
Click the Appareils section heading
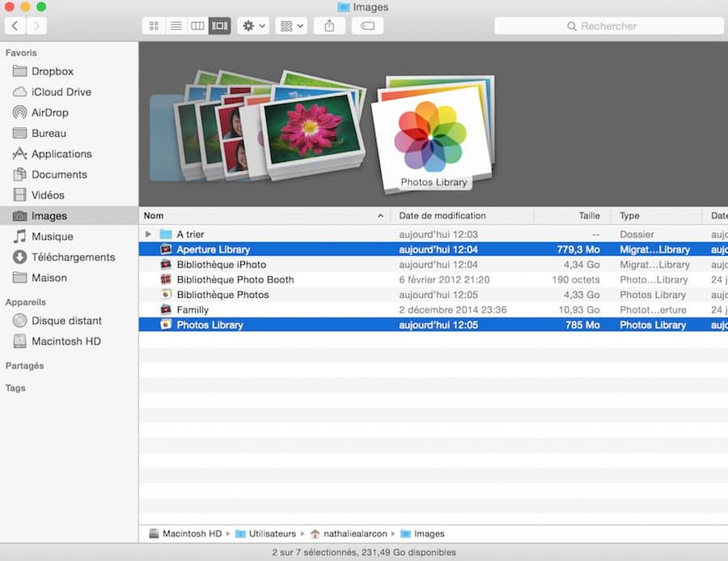click(x=26, y=302)
